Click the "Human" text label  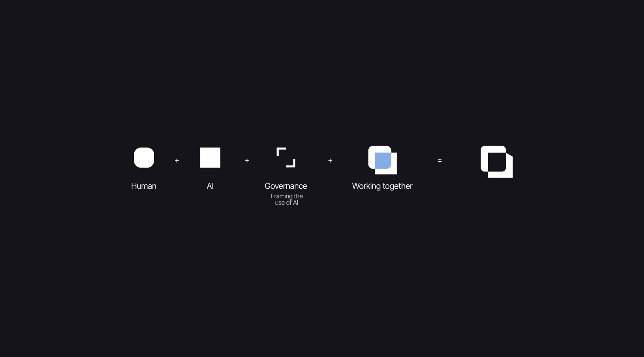pos(144,186)
